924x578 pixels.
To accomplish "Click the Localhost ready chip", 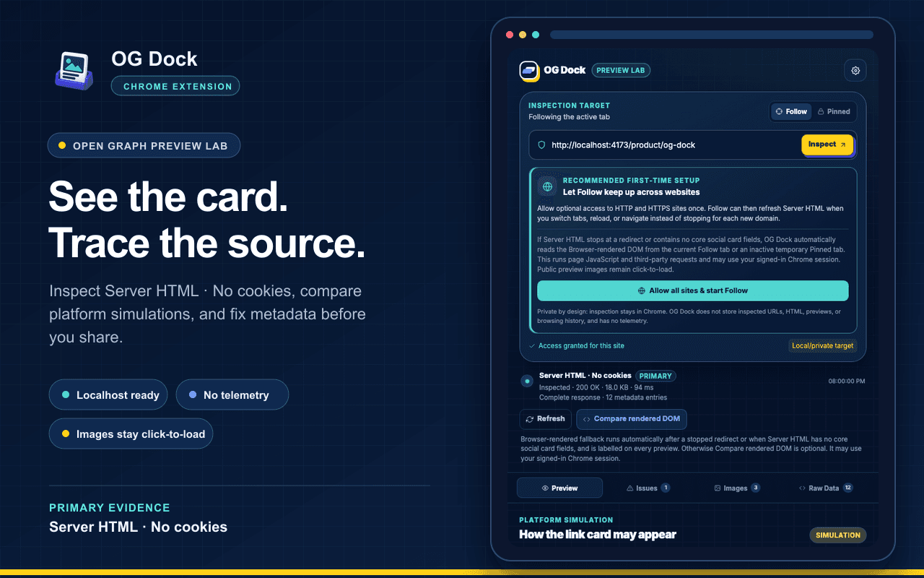I will [x=109, y=395].
